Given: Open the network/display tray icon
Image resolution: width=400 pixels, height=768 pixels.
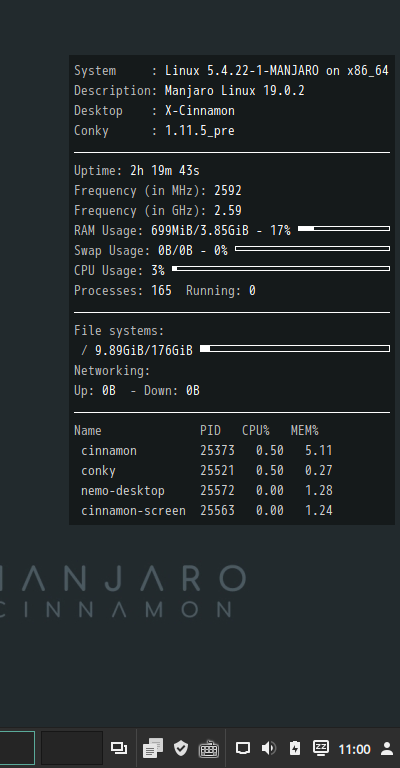Looking at the screenshot, I should tap(243, 748).
